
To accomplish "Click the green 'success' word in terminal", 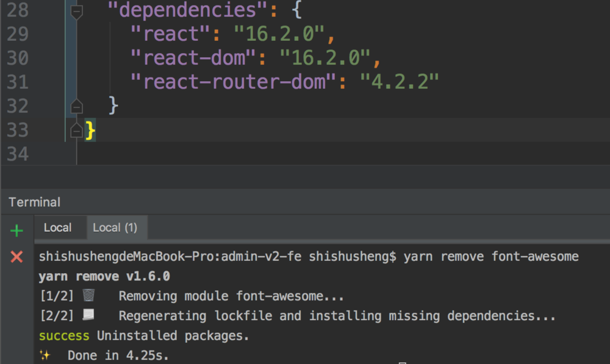I will [x=64, y=335].
